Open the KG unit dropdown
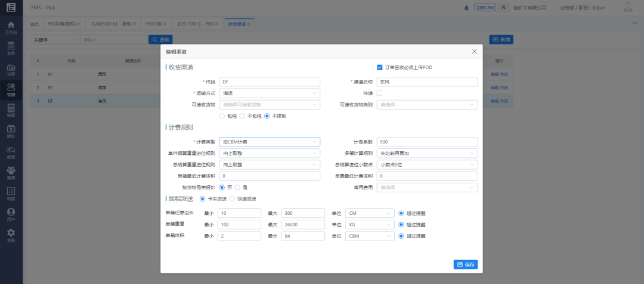644x284 pixels. pos(370,224)
